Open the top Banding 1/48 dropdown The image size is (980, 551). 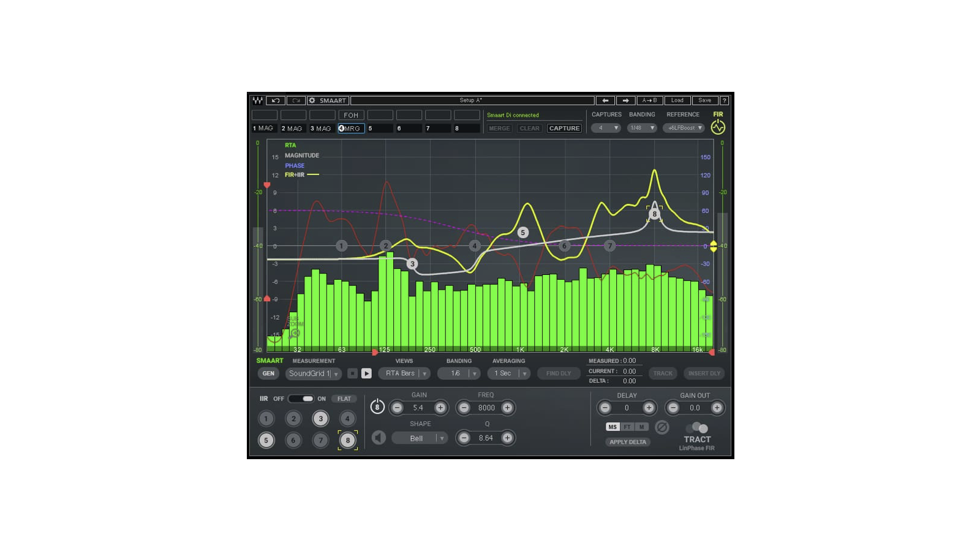(x=642, y=128)
